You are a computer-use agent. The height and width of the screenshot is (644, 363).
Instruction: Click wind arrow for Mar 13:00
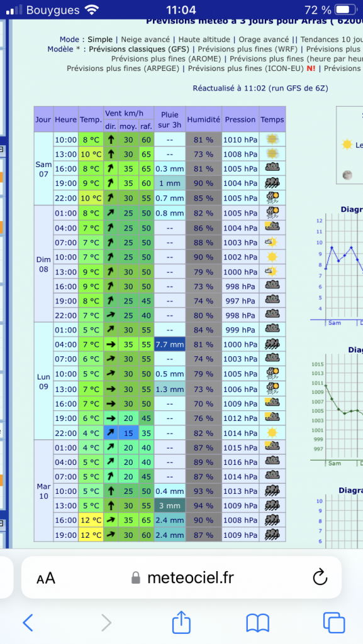coord(111,506)
